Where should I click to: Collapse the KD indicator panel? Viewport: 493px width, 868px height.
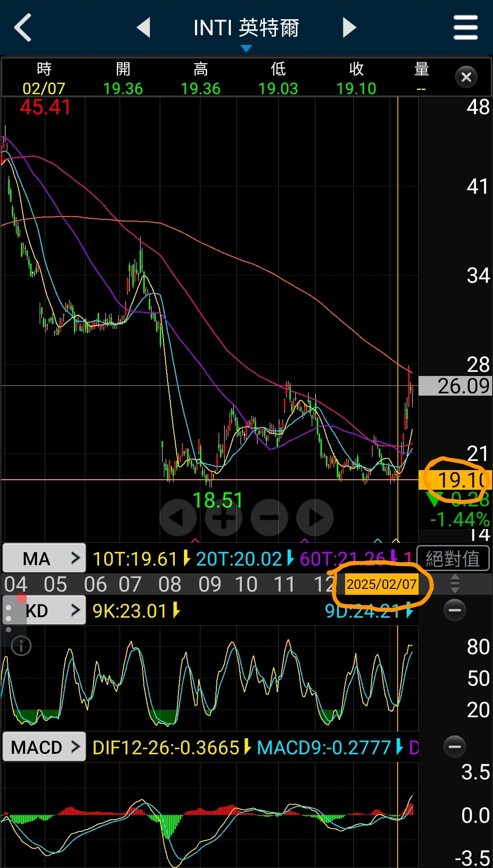(x=455, y=610)
